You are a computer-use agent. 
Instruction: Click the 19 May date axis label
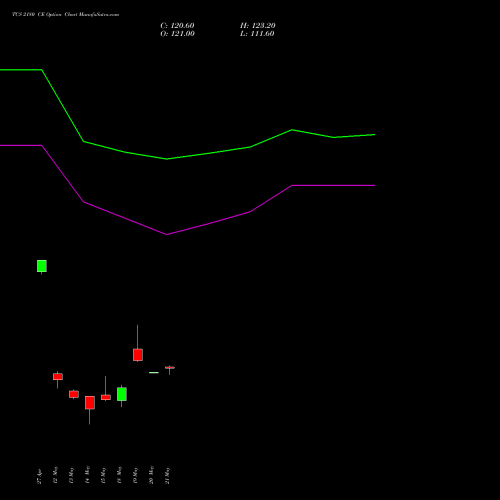point(135,475)
